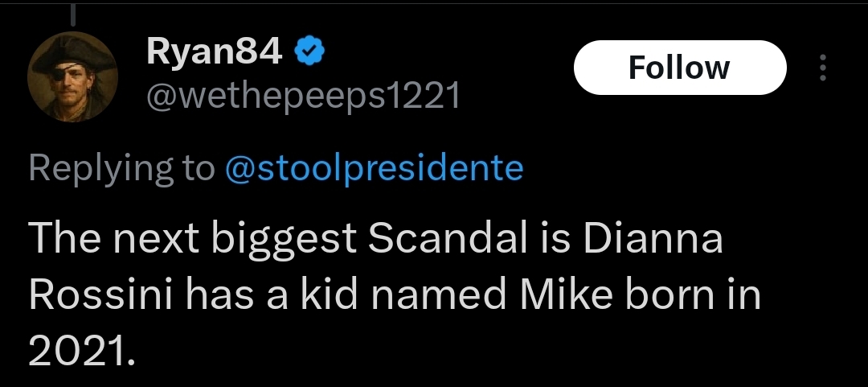Click the 'Replying to' label text
This screenshot has height=387, width=868.
[x=122, y=168]
